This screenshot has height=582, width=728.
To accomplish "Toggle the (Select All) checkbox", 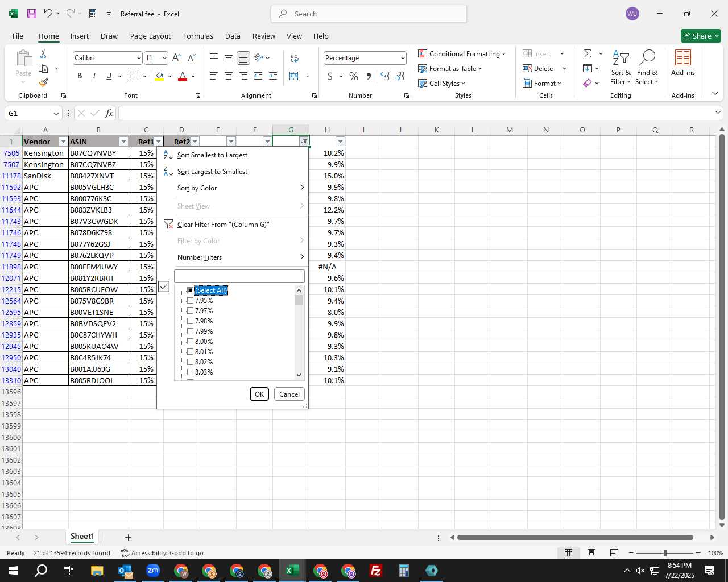I will tap(191, 290).
